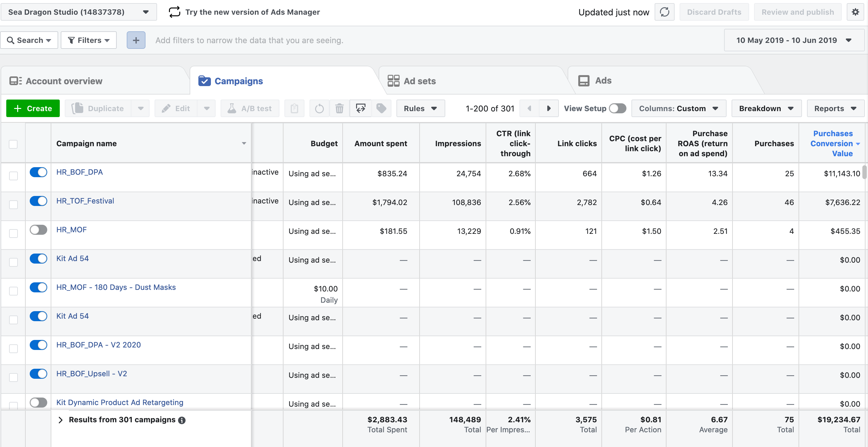
Task: Open the Columns: Custom dropdown
Action: (x=679, y=109)
